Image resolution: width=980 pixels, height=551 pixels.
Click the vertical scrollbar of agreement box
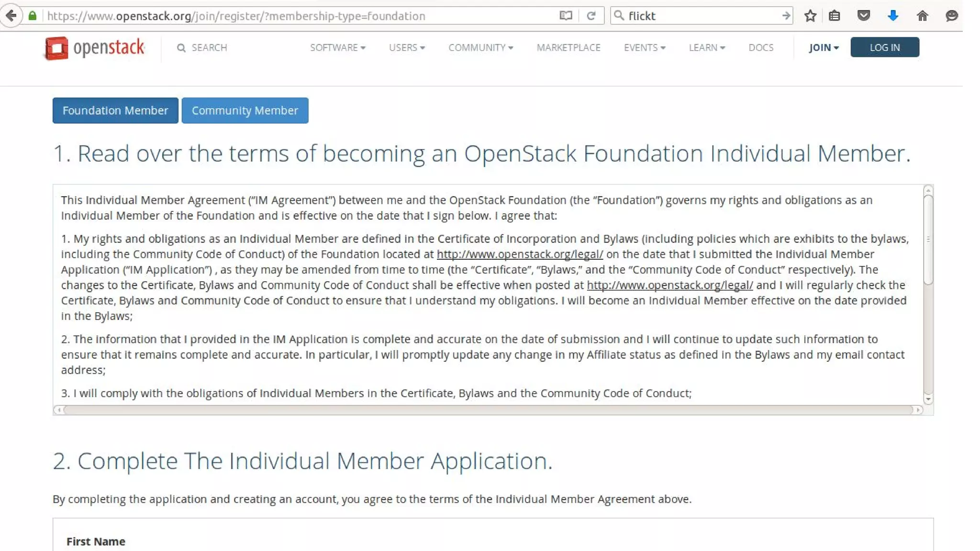[x=928, y=239]
